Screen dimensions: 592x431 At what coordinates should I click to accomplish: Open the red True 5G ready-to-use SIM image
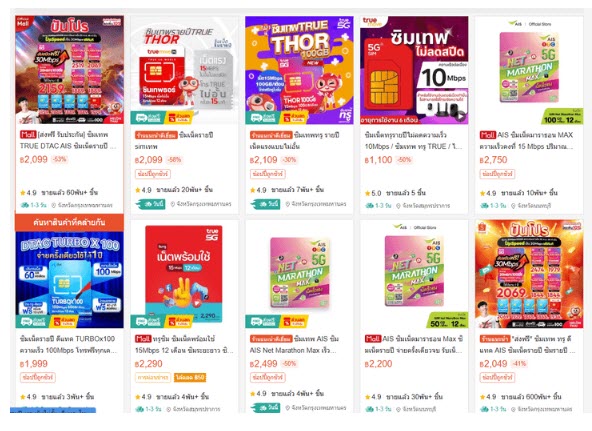pyautogui.click(x=184, y=274)
